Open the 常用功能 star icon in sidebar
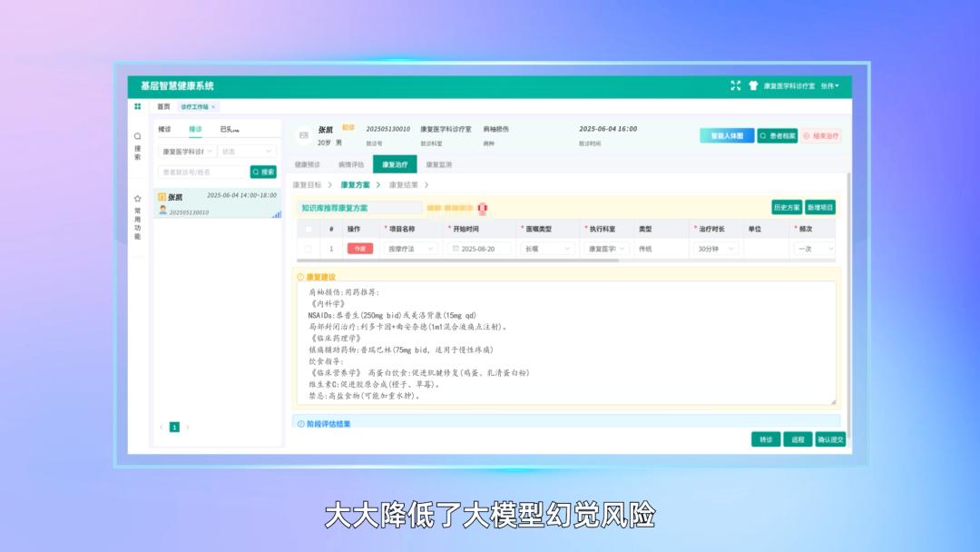This screenshot has height=552, width=980. point(138,198)
